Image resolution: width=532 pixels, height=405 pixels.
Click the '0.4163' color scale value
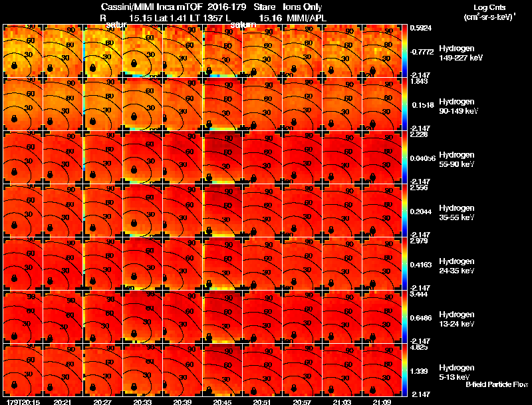(422, 265)
